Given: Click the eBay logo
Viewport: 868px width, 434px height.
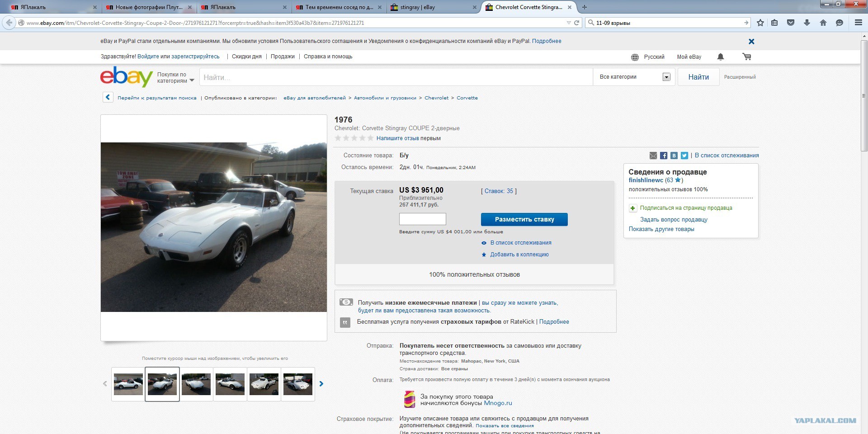Looking at the screenshot, I should (x=126, y=76).
